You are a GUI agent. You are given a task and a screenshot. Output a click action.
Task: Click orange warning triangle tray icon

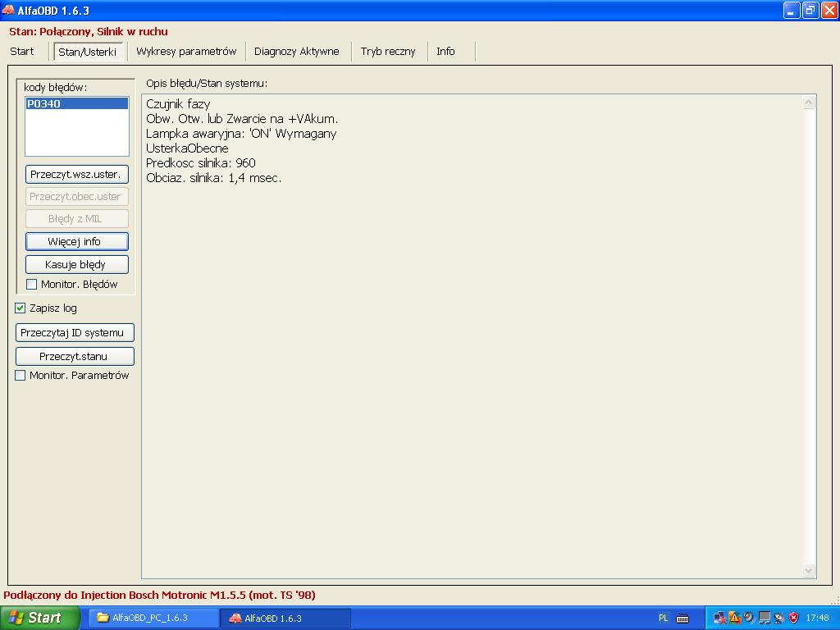(734, 619)
